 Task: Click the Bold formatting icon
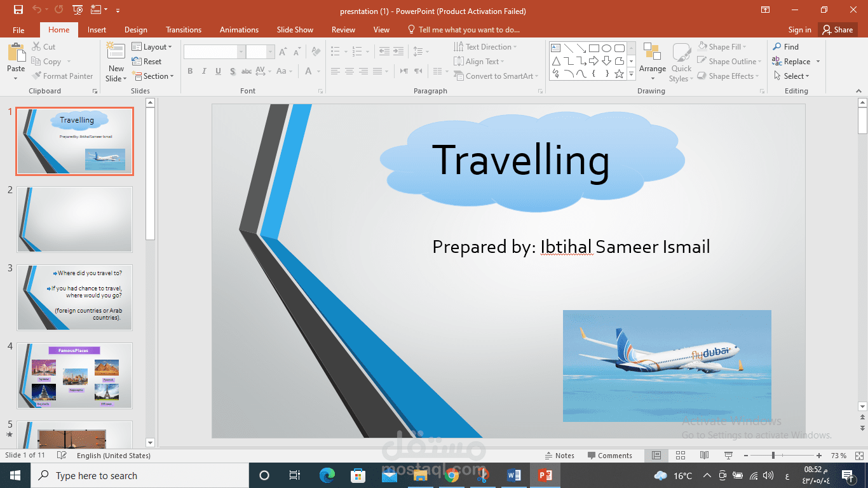pos(190,71)
